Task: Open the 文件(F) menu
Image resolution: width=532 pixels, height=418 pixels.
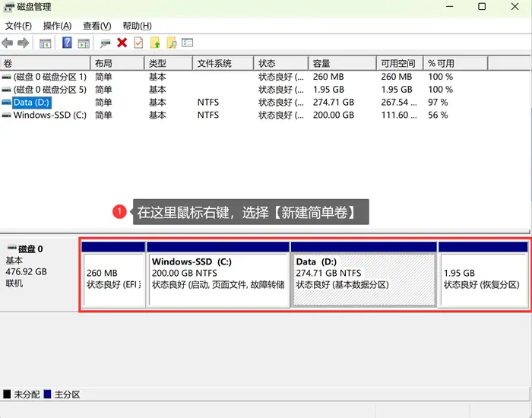Action: point(18,26)
